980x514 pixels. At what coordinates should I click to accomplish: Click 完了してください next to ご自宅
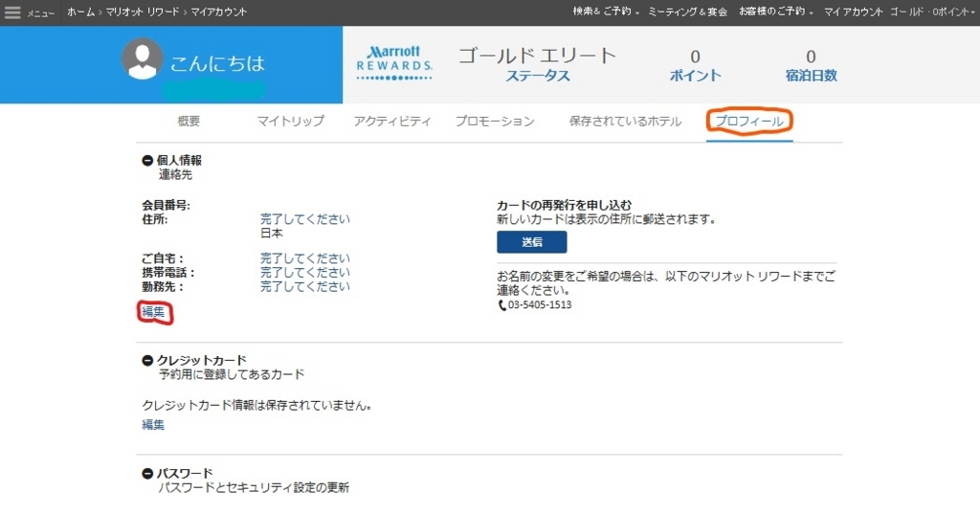[305, 258]
